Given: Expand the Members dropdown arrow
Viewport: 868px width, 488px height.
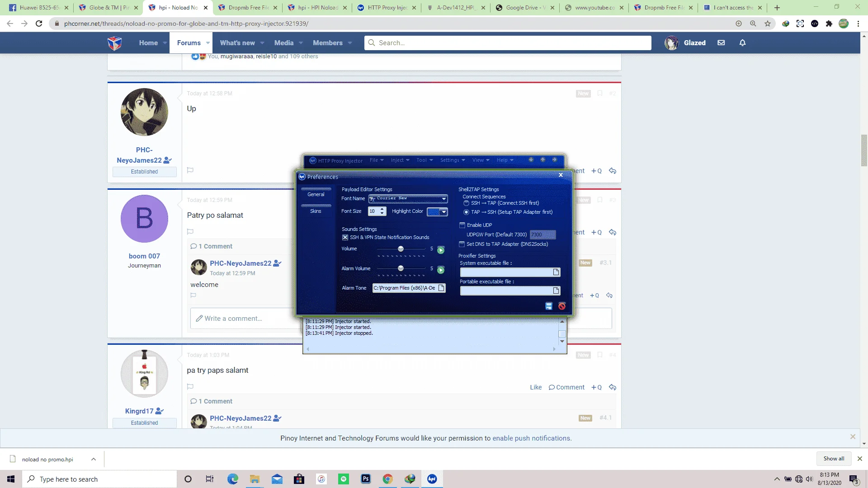Looking at the screenshot, I should click(350, 43).
